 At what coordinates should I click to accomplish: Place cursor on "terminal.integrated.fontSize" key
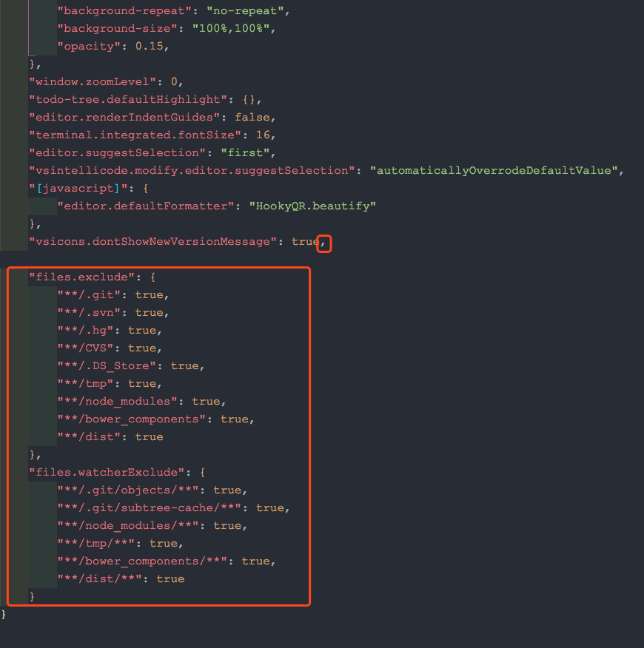coord(135,135)
